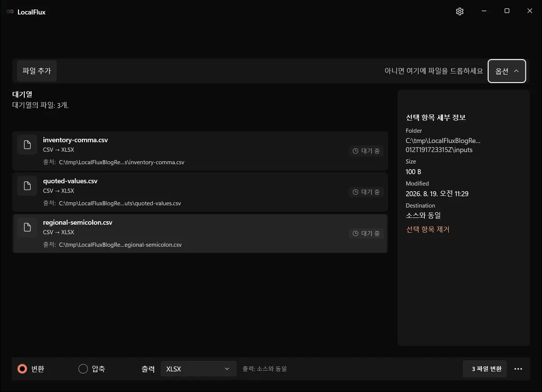The height and width of the screenshot is (392, 542).
Task: Close the LocalFlux window
Action: [x=530, y=11]
